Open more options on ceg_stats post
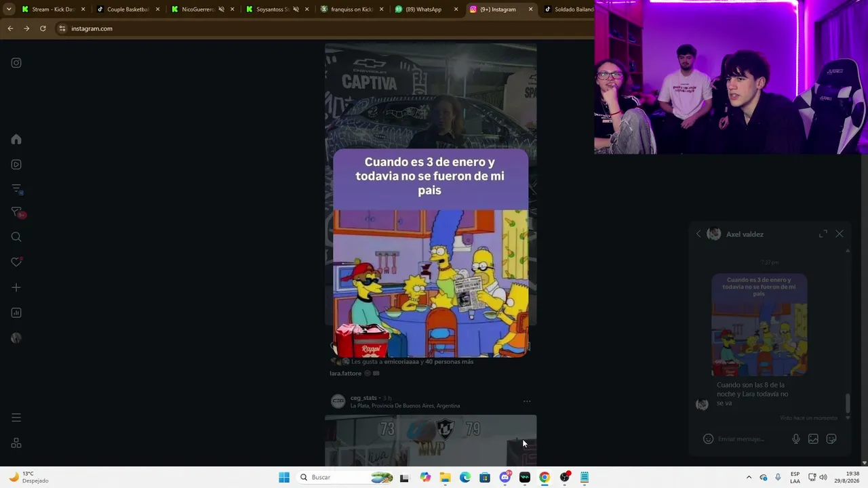 [527, 401]
